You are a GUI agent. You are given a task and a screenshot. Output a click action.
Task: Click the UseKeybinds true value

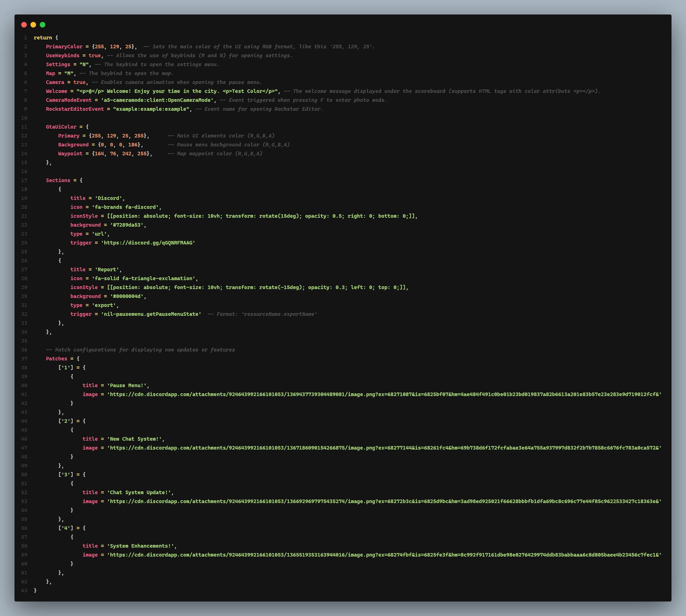click(95, 56)
